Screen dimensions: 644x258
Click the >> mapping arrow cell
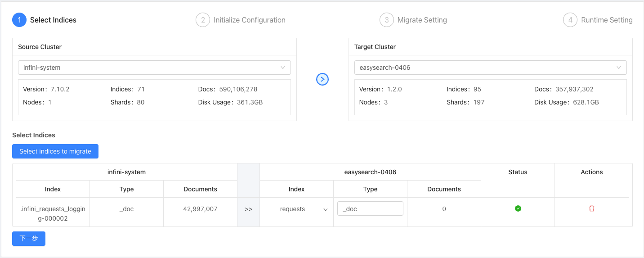pos(248,209)
